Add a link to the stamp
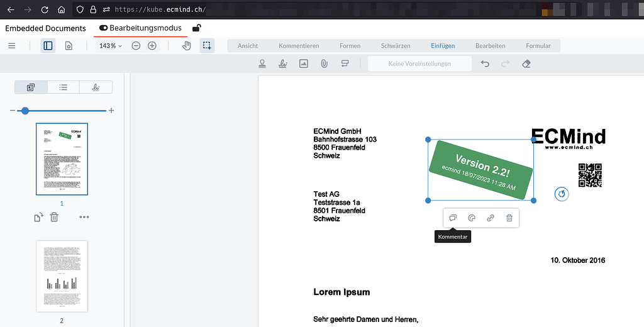Viewport: 644px width, 327px height. (x=491, y=218)
